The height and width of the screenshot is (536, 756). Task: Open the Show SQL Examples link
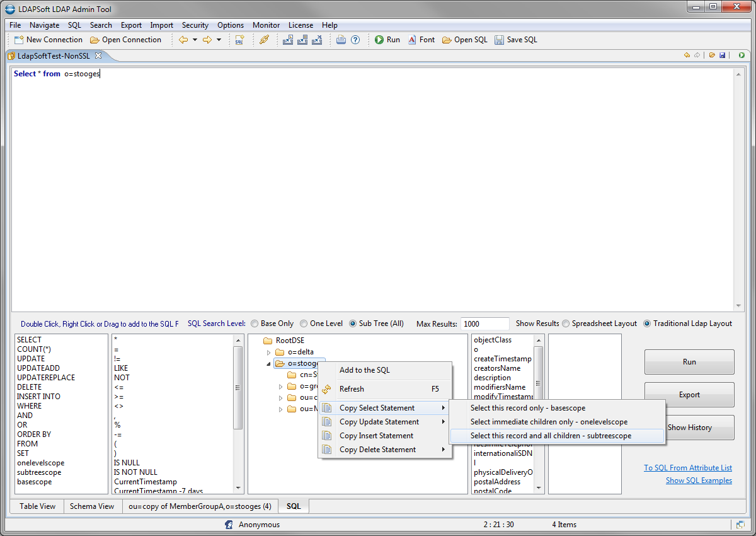(699, 481)
